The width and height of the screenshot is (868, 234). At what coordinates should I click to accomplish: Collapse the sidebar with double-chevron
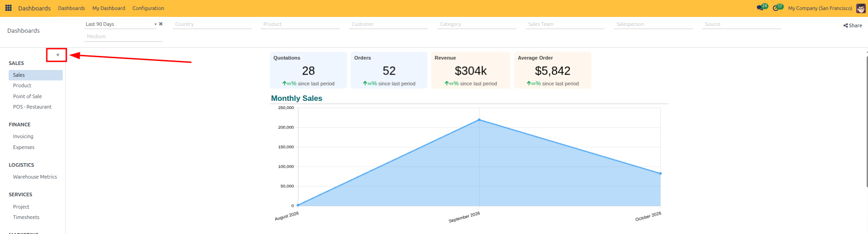point(58,55)
